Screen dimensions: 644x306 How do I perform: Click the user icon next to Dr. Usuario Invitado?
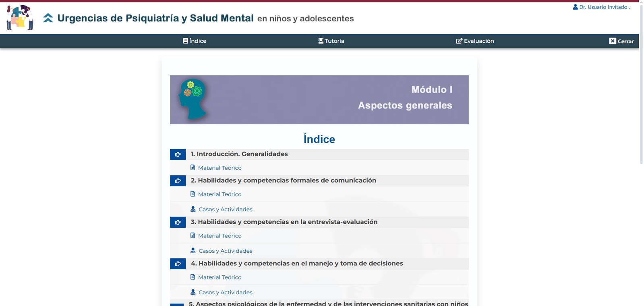point(575,7)
